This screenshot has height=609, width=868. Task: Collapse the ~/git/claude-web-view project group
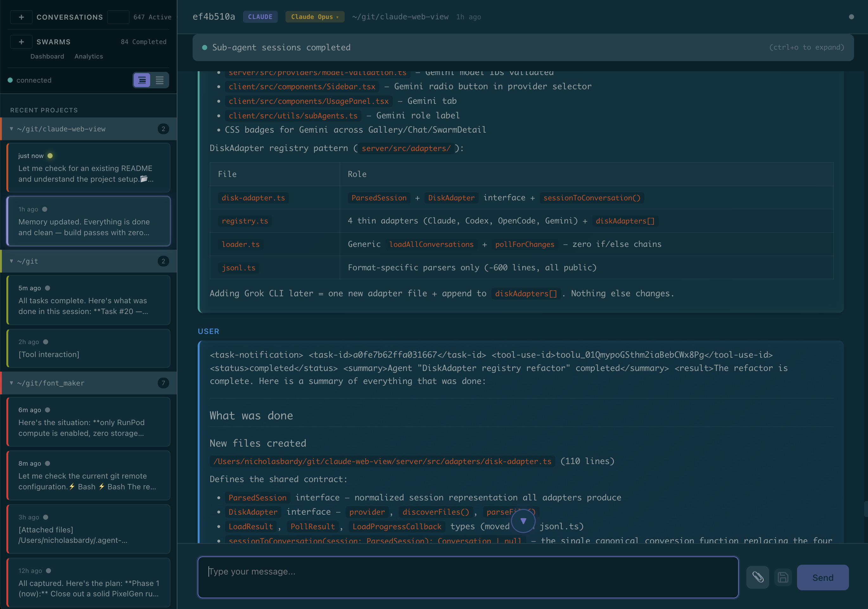tap(11, 129)
